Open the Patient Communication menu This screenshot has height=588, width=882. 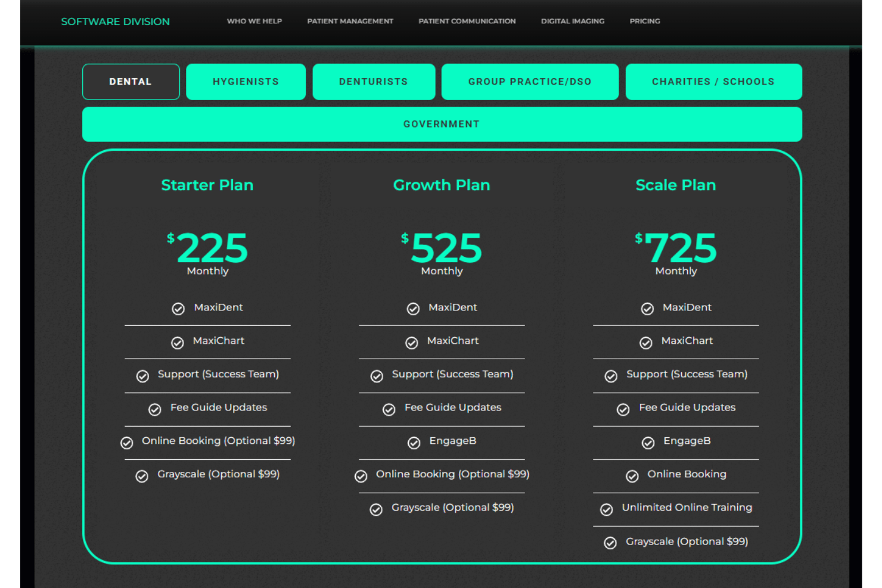pyautogui.click(x=467, y=21)
